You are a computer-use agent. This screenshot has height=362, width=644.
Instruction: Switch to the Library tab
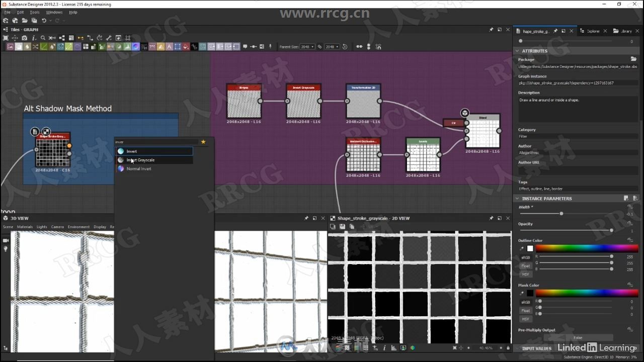[626, 31]
